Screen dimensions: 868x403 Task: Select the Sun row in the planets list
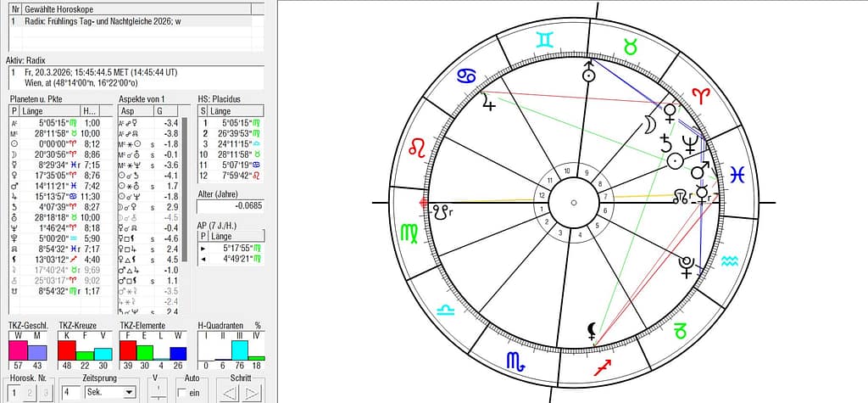[51, 144]
